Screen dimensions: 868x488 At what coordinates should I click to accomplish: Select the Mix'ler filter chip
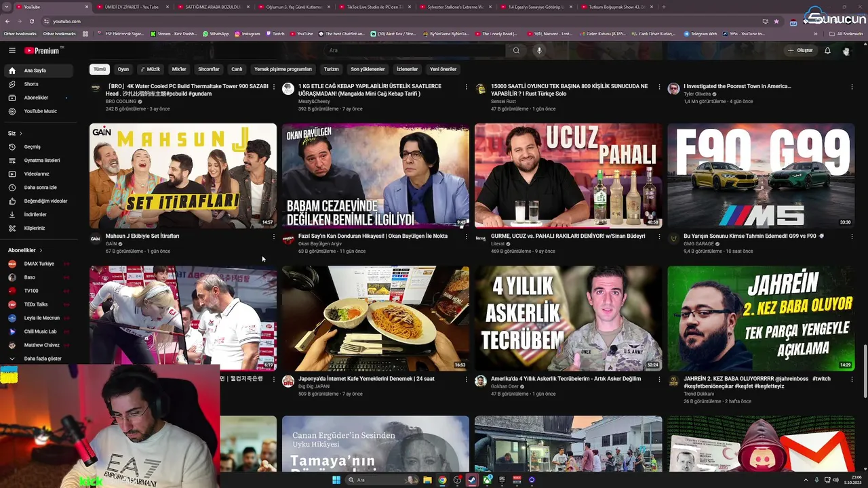coord(179,69)
